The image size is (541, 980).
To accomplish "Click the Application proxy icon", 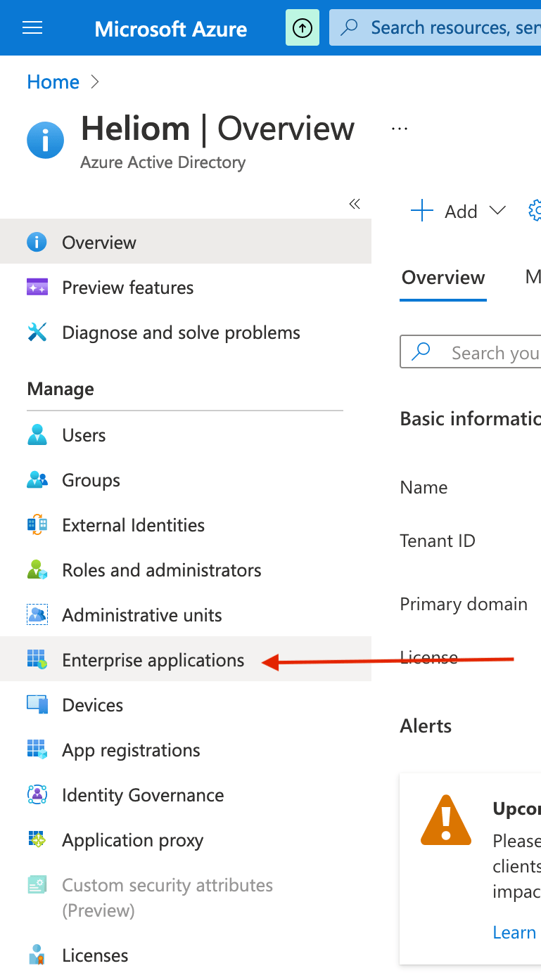I will [37, 840].
